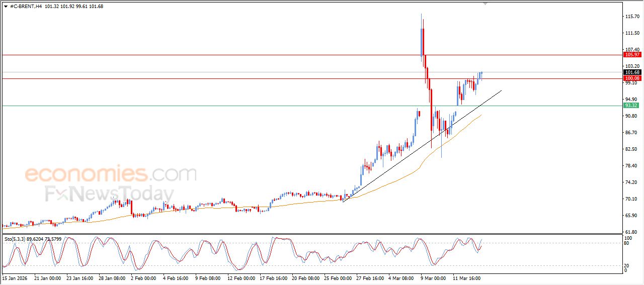Click the 21 Jan 00:00 date label

click(47, 277)
